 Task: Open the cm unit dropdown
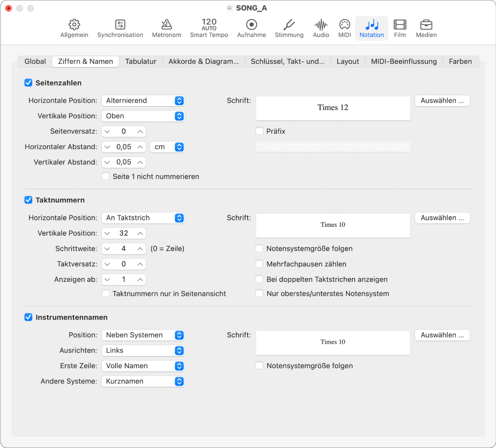[167, 147]
